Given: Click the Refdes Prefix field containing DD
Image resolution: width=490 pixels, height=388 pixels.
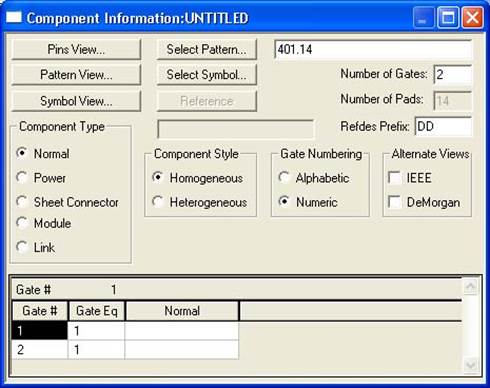Looking at the screenshot, I should (x=443, y=126).
